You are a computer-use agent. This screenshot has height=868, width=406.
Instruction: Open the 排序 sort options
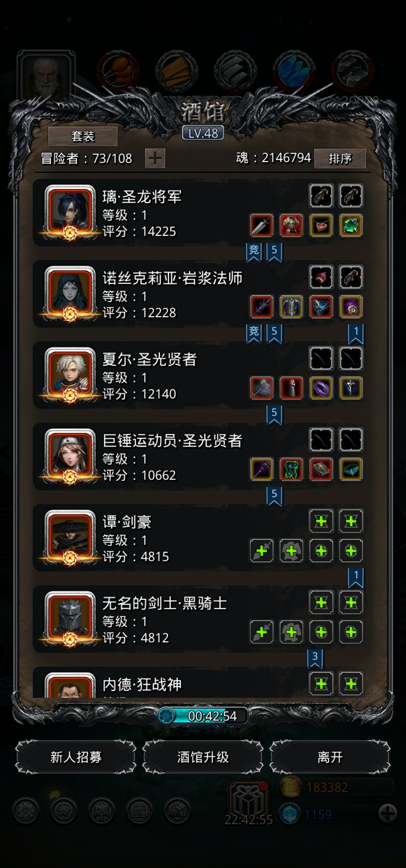(x=340, y=158)
